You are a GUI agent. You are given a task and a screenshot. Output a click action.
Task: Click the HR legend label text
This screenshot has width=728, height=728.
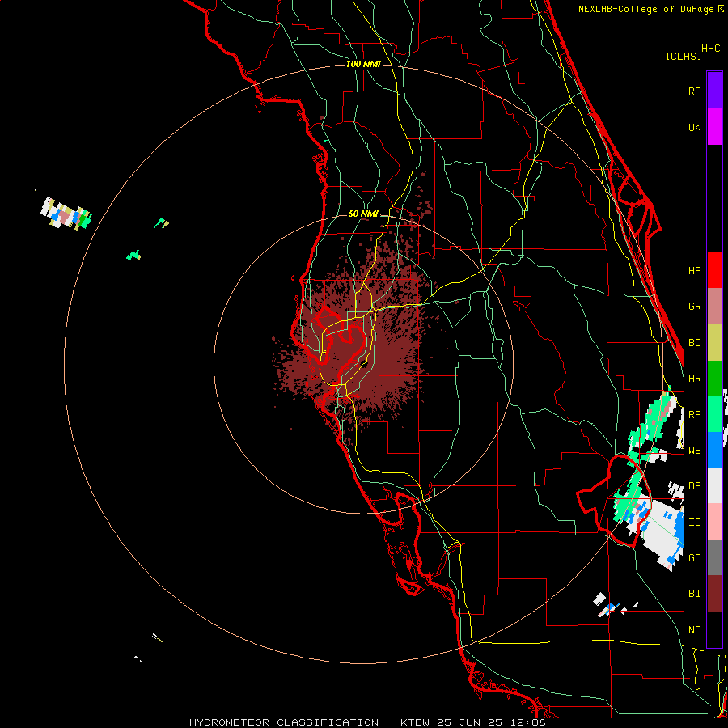pos(694,379)
